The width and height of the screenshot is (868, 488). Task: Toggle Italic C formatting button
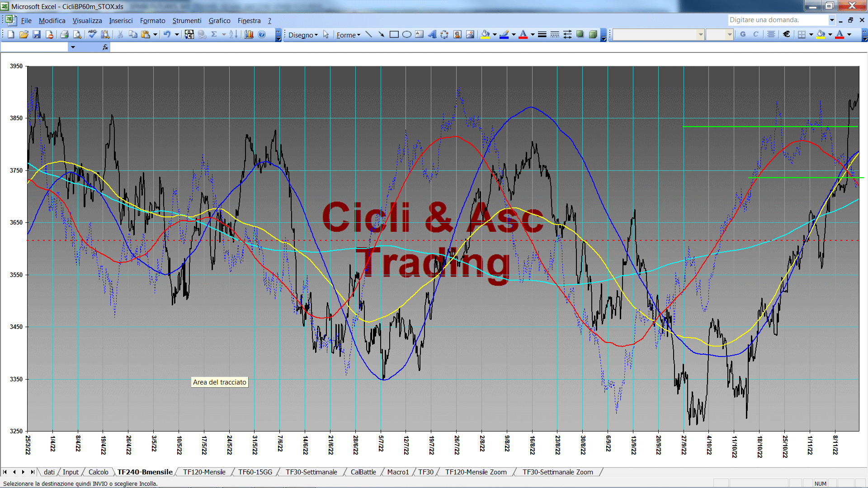click(755, 34)
